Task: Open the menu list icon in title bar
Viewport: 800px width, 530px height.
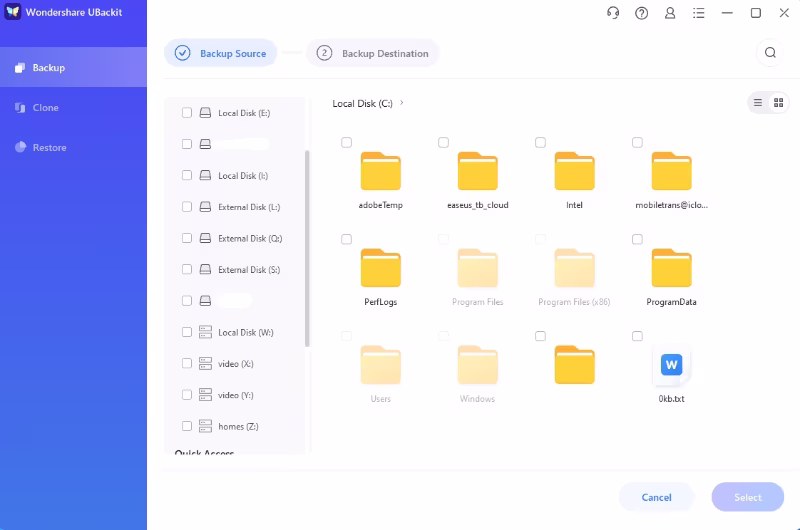Action: click(x=698, y=13)
